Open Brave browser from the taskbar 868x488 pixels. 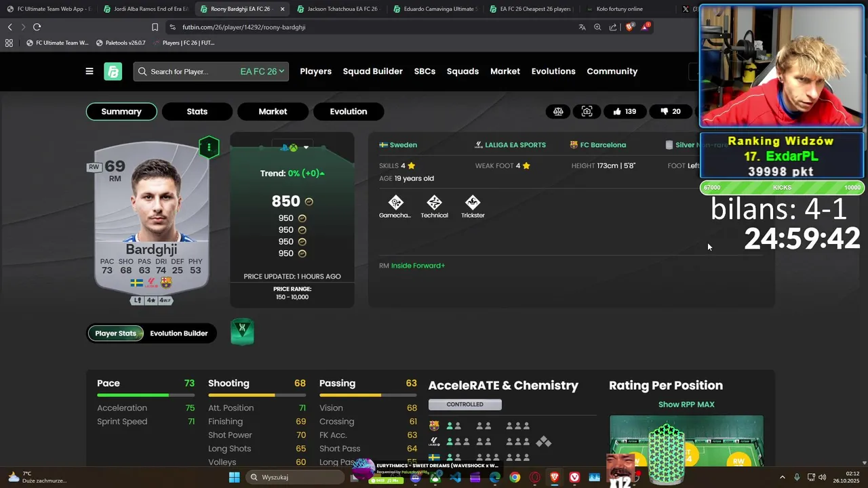coord(555,477)
